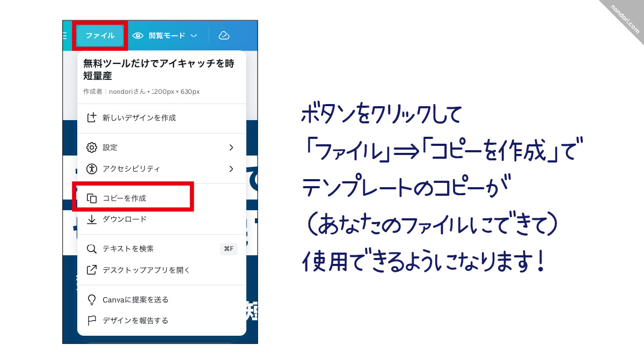Click the ダウンロード arrow icon
The image size is (644, 362).
(x=92, y=219)
